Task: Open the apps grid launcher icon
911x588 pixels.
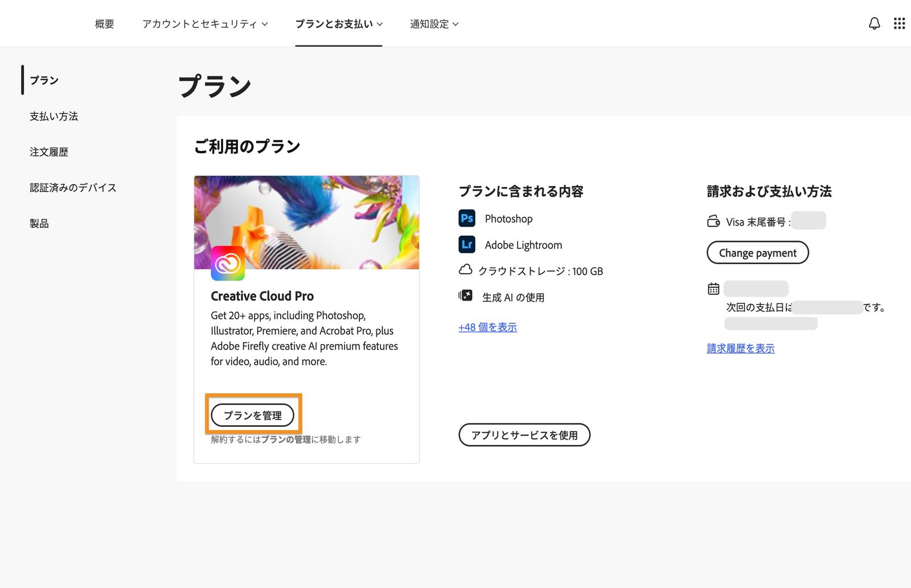Action: point(899,23)
